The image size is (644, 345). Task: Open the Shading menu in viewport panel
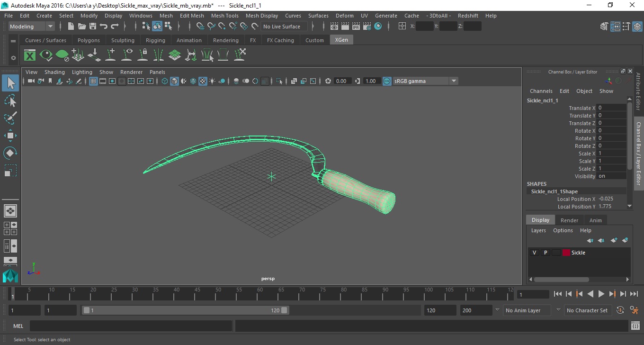point(54,72)
